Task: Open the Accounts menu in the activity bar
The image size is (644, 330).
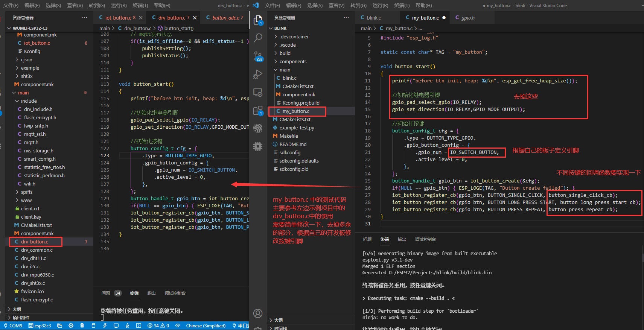Action: 258,313
